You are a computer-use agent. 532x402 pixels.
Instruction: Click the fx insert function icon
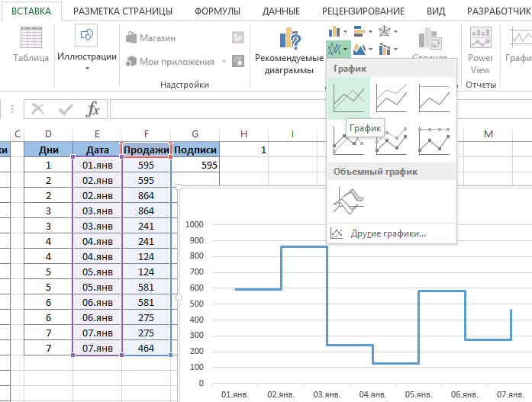(93, 110)
